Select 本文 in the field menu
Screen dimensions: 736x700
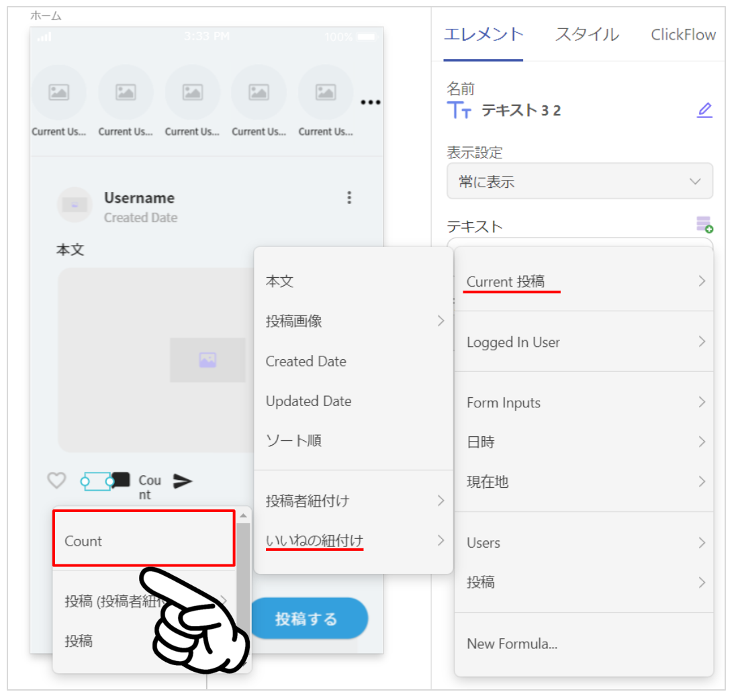pos(353,281)
